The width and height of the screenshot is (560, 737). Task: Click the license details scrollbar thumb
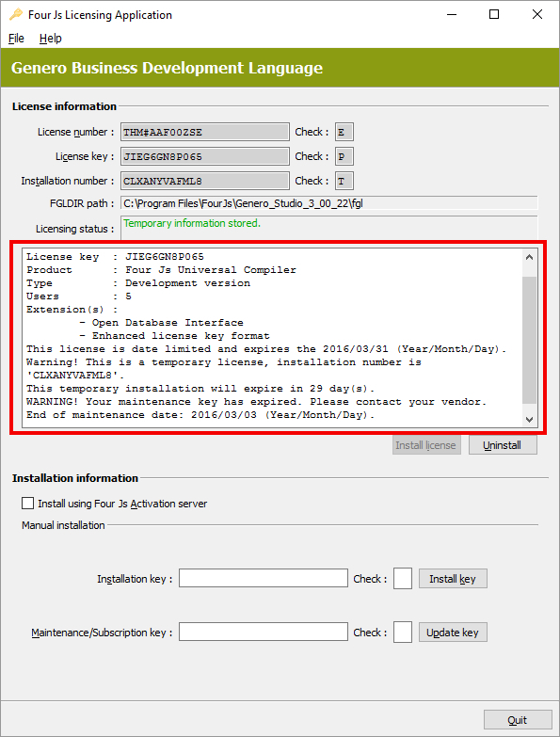point(530,340)
